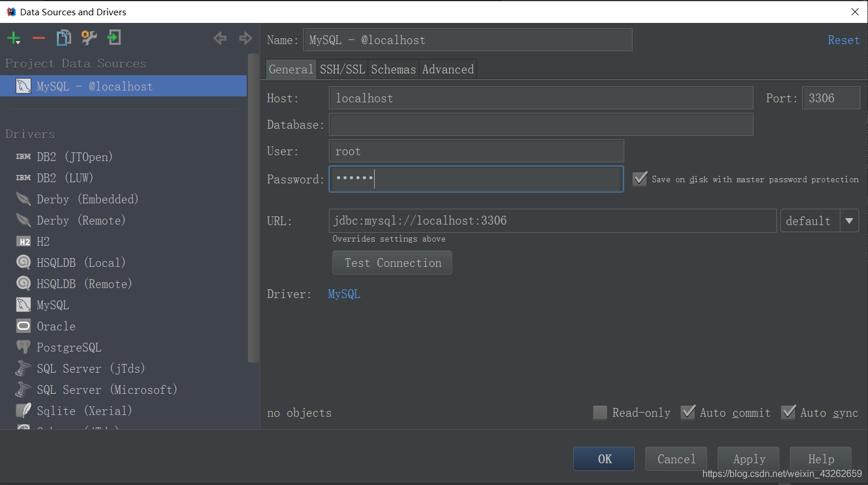Select HSQLDB (Local) driver
This screenshot has width=868, height=485.
tap(81, 262)
